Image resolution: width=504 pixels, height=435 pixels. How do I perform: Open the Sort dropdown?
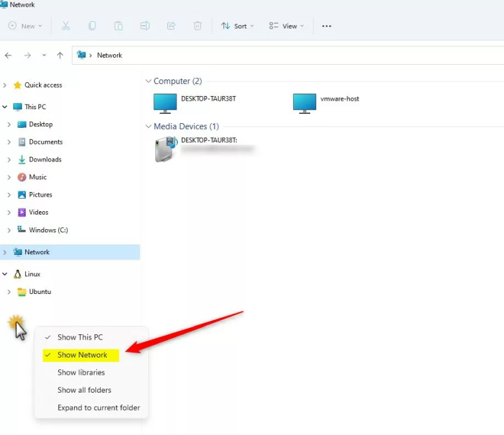[235, 26]
